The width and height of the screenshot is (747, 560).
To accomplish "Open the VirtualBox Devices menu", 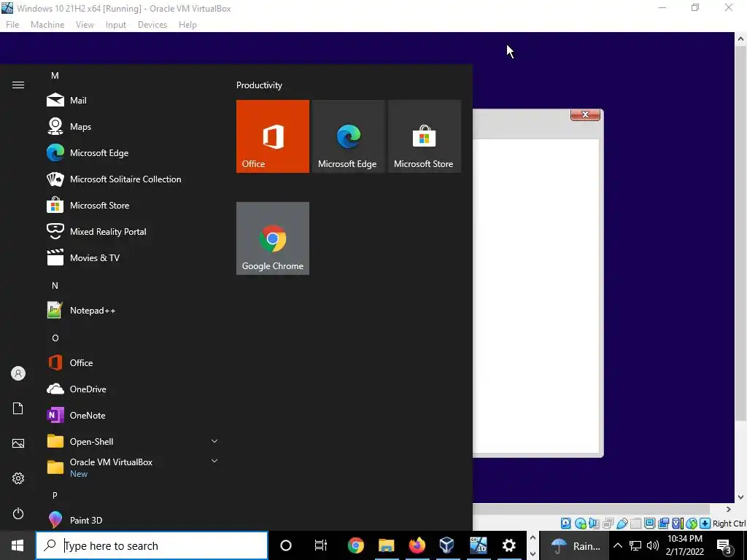I will pos(152,25).
